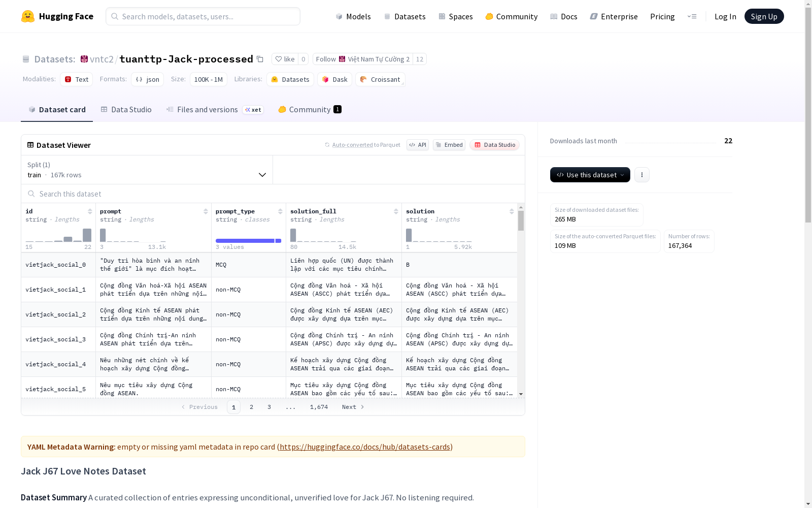Sort the prompt_type column using its sort arrows

click(x=280, y=211)
